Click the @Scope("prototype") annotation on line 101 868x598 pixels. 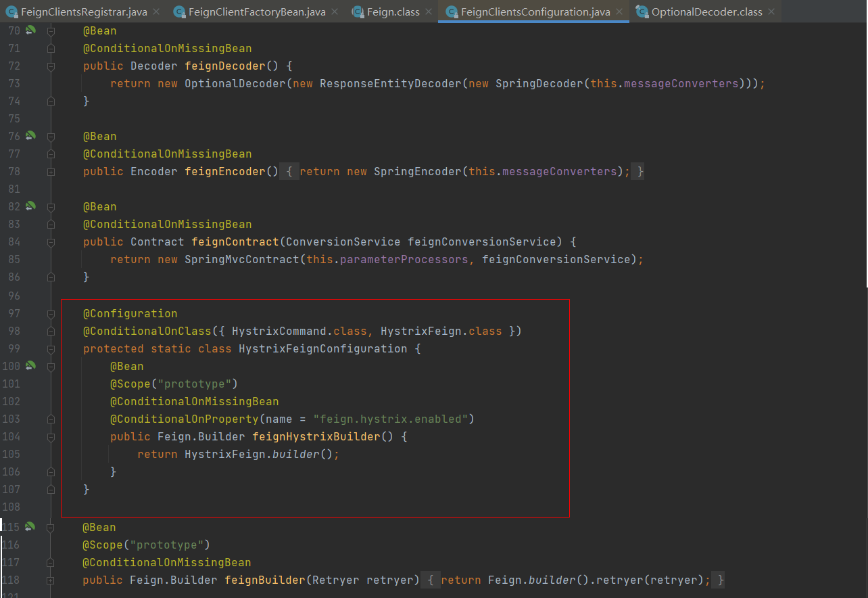(x=174, y=384)
